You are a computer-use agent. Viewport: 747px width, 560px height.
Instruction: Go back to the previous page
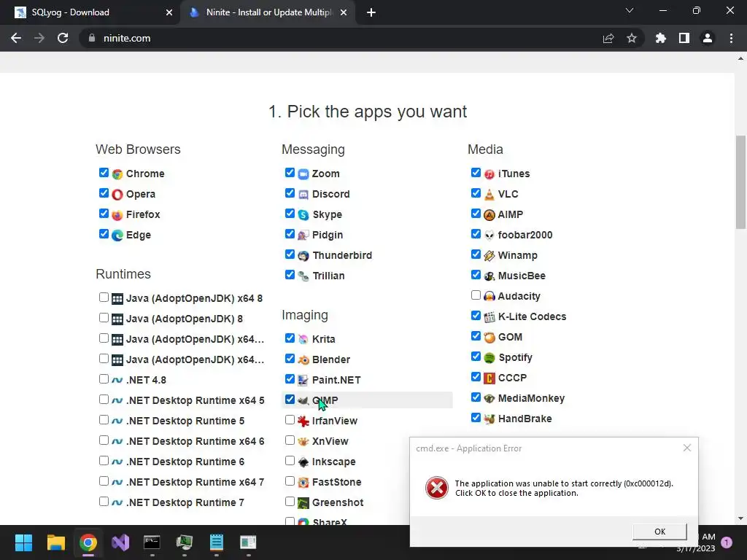point(16,38)
